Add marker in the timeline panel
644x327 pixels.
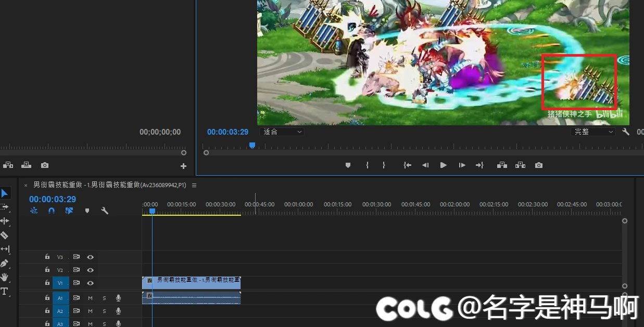click(x=87, y=211)
